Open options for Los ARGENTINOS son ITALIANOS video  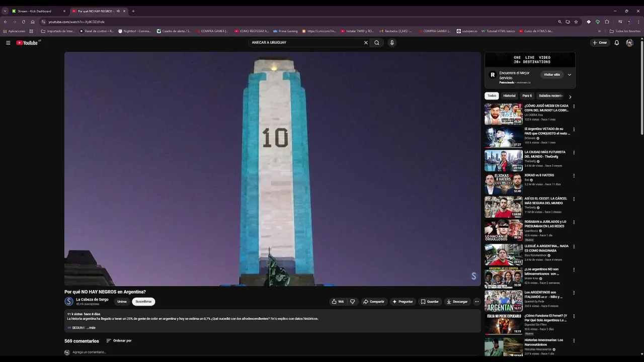[574, 293]
